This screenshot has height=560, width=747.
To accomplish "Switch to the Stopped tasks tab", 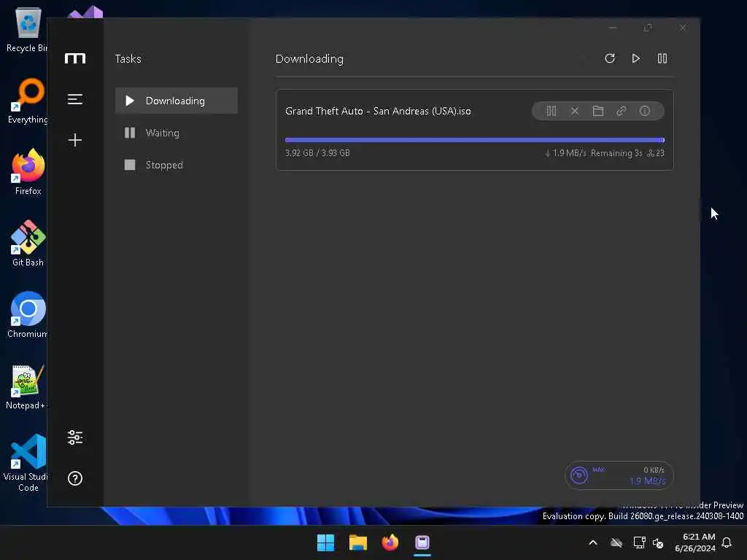I will (177, 165).
